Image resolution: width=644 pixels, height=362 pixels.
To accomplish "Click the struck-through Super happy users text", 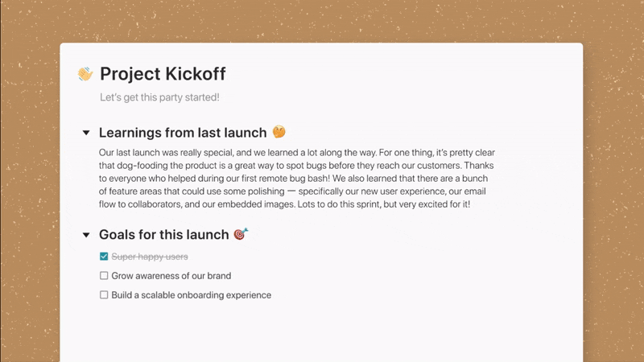I will [x=150, y=257].
